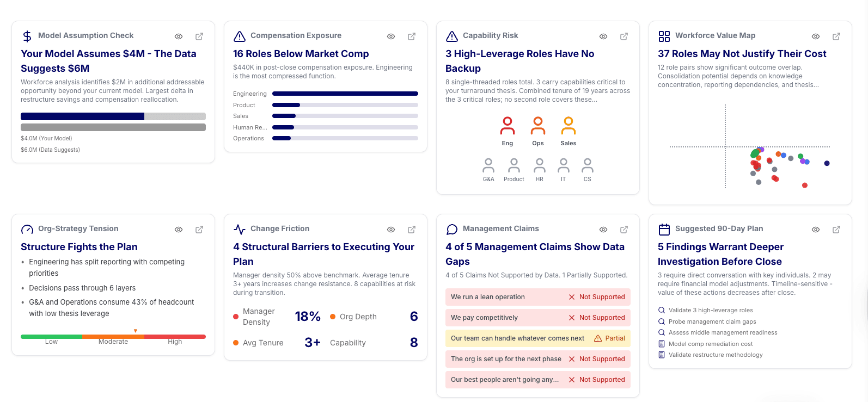Click the calendar icon on Suggested 90-Day Plan
This screenshot has height=402, width=868.
click(664, 228)
